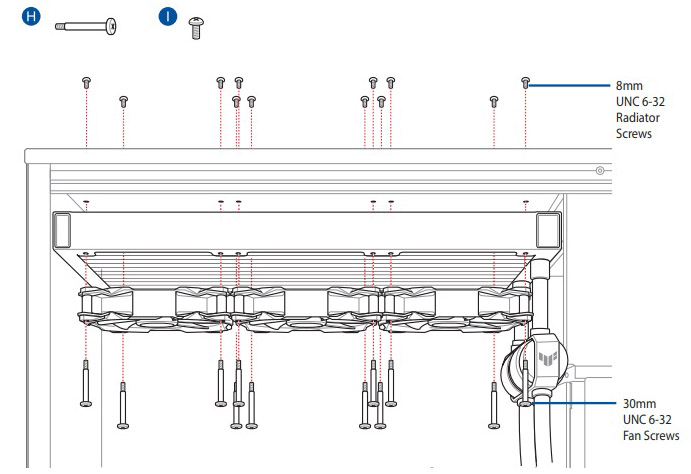
Task: Select the long screw beside label H
Action: click(x=86, y=25)
